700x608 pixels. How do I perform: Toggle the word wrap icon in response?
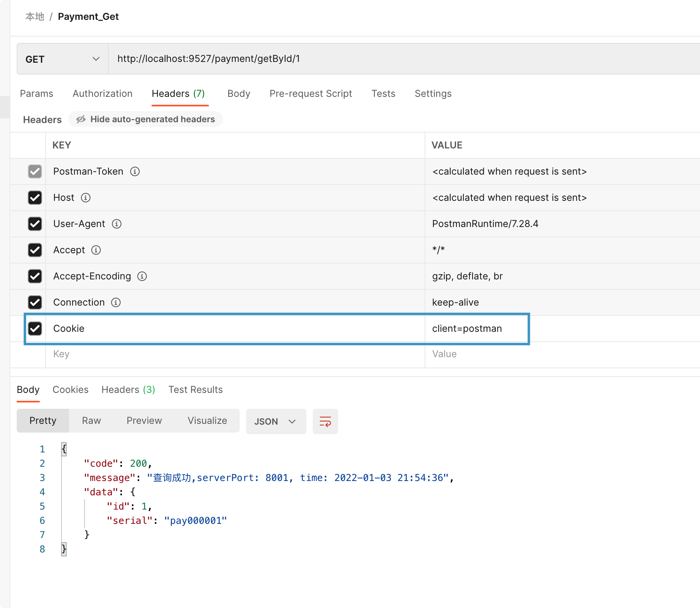point(325,421)
